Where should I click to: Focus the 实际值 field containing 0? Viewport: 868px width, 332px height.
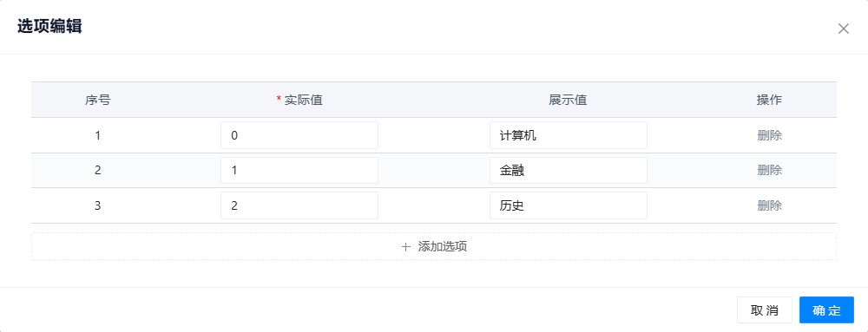(299, 135)
